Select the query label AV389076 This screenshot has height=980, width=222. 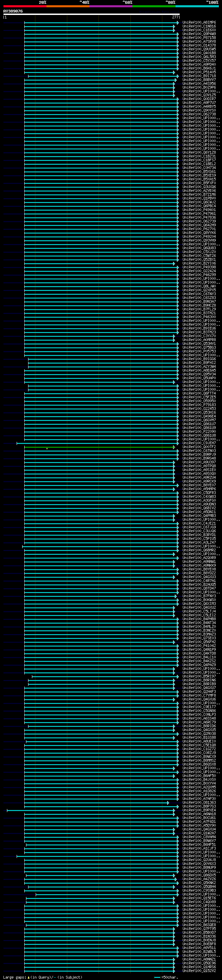click(13, 11)
